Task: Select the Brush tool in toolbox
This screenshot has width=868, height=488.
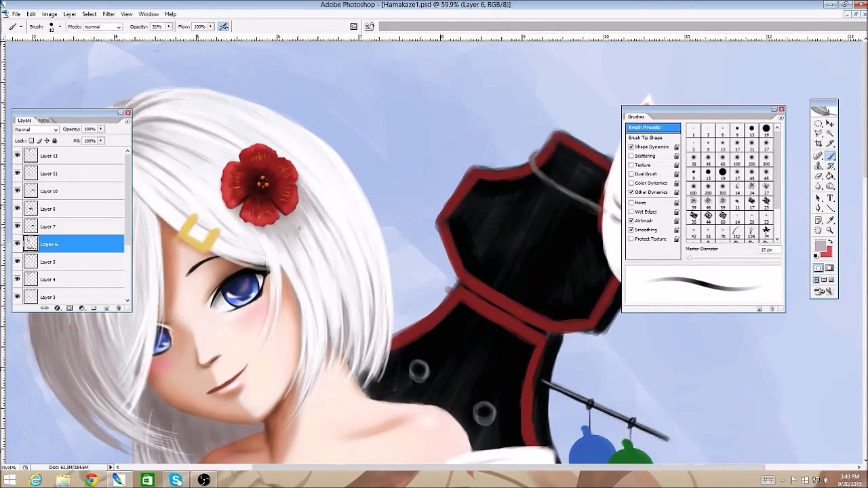Action: (830, 155)
